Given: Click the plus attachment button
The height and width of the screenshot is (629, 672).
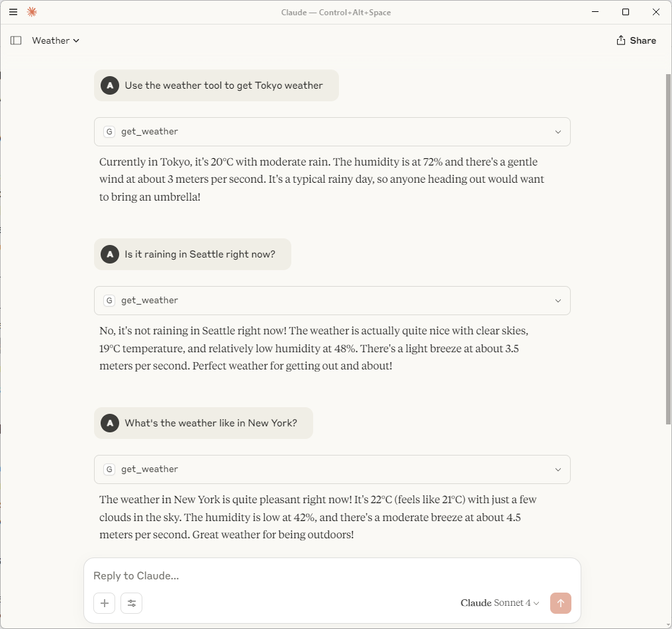Looking at the screenshot, I should (x=104, y=603).
